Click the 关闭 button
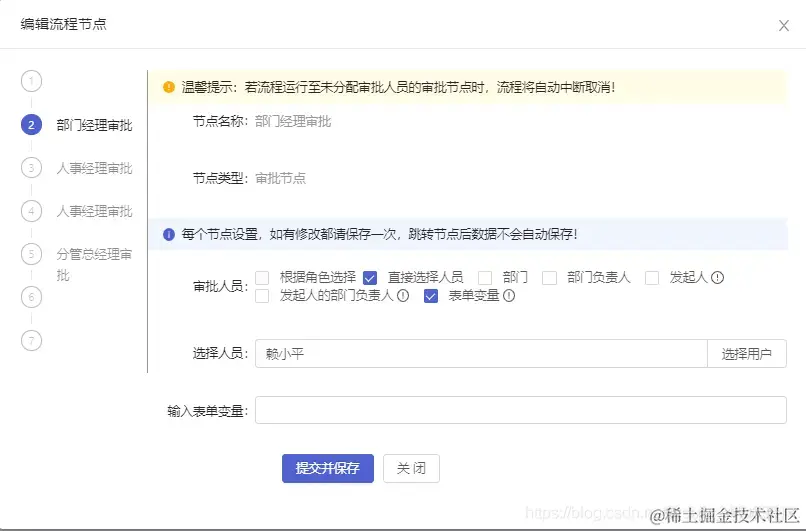806x531 pixels. (x=411, y=468)
